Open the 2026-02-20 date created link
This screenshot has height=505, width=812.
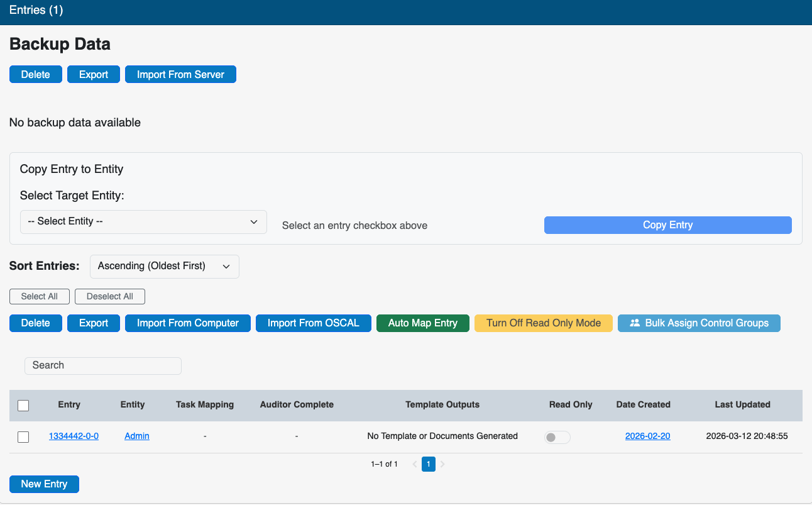click(647, 436)
